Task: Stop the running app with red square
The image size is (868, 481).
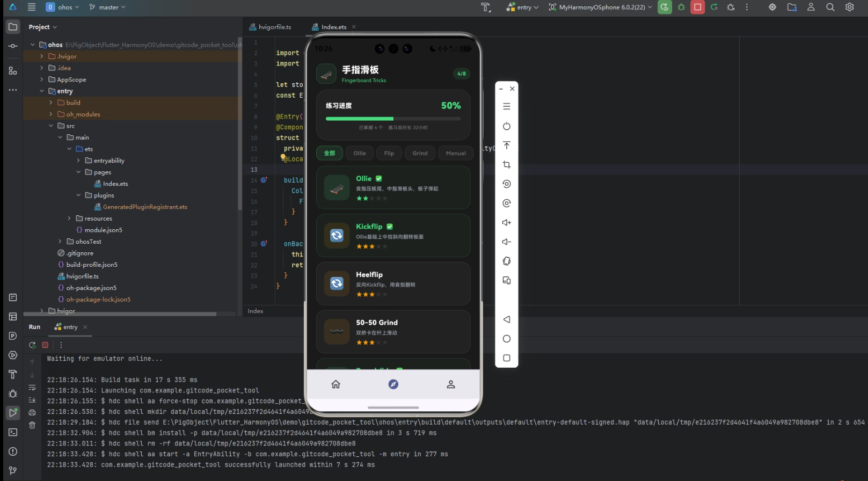Action: click(697, 7)
